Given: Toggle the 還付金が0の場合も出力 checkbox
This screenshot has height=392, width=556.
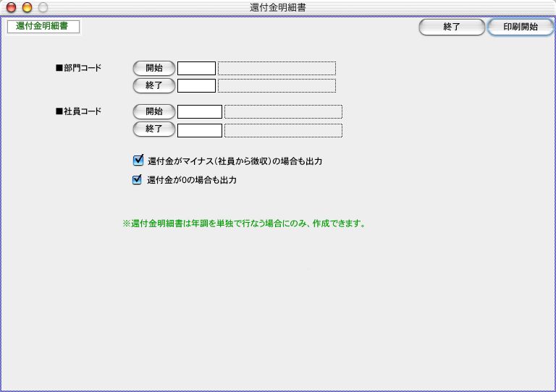Looking at the screenshot, I should 137,180.
